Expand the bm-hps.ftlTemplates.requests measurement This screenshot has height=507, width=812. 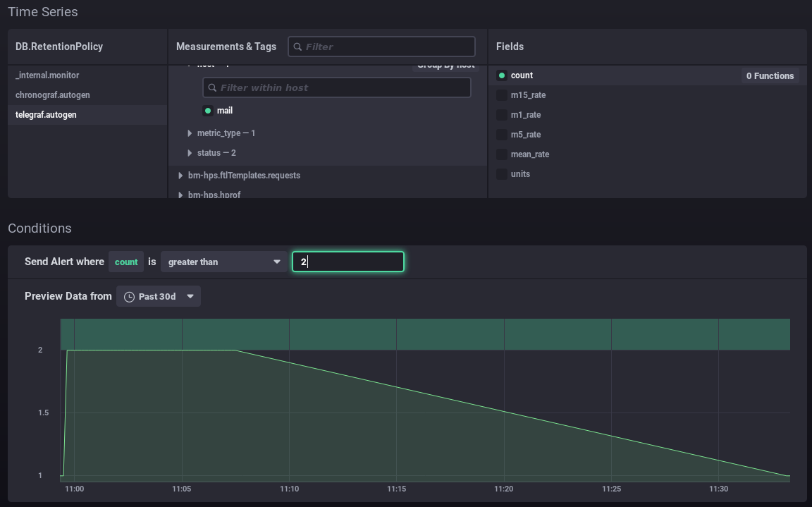point(181,176)
